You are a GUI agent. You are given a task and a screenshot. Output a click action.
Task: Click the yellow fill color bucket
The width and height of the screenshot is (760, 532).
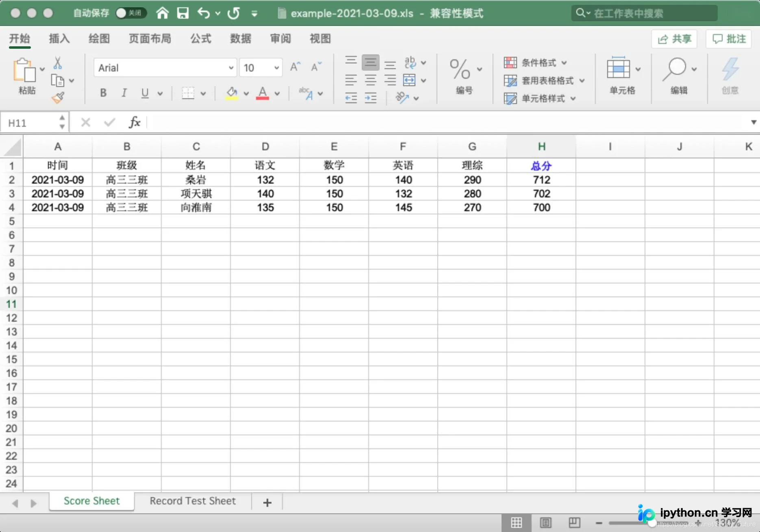[232, 93]
